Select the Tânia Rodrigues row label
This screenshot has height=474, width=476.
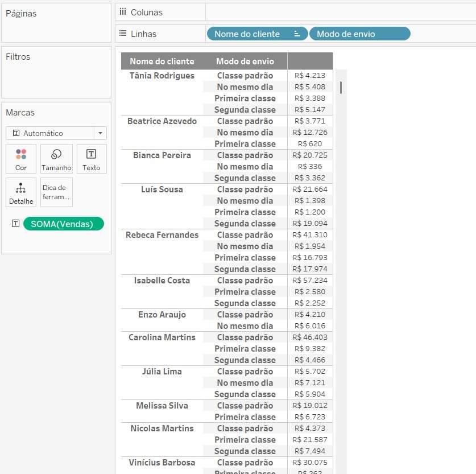click(x=162, y=76)
